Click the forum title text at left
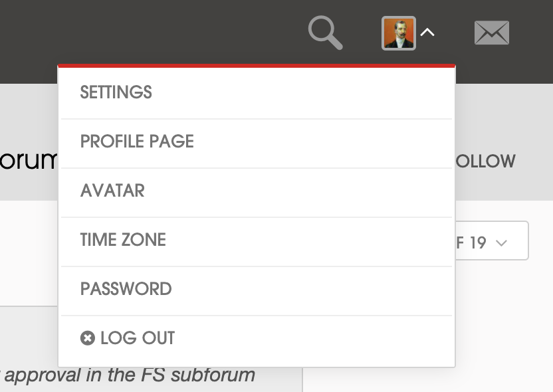This screenshot has width=553, height=392. [28, 161]
